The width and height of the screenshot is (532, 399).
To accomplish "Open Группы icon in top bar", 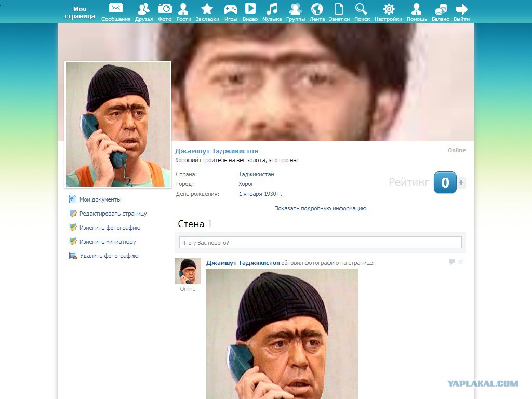I will click(x=296, y=8).
